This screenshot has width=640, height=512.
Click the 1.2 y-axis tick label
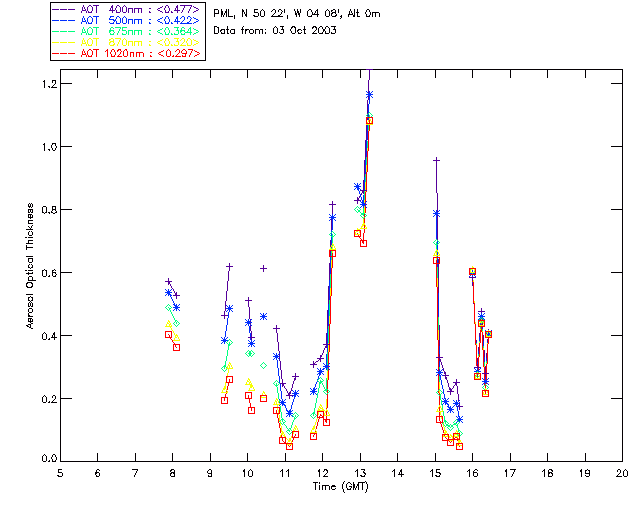49,84
